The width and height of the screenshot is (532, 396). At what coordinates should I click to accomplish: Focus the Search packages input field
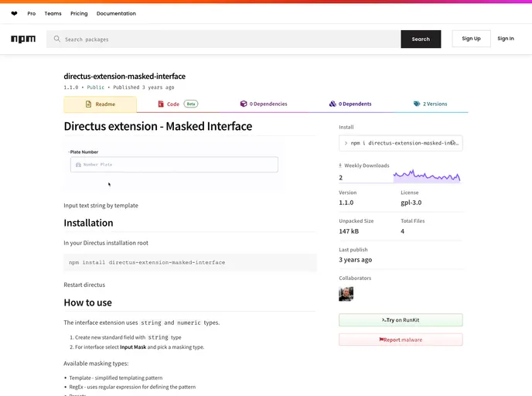(x=223, y=39)
